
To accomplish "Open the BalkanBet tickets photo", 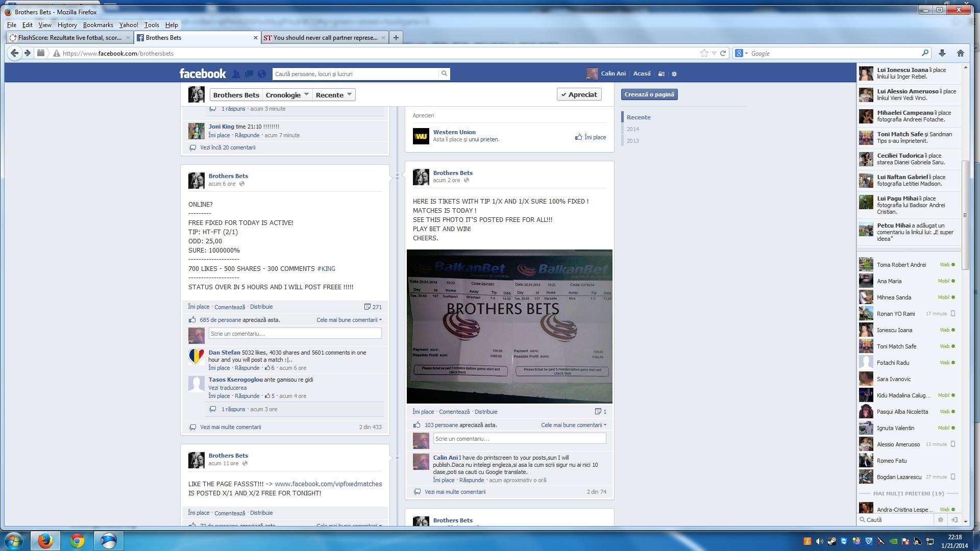I will pos(509,327).
